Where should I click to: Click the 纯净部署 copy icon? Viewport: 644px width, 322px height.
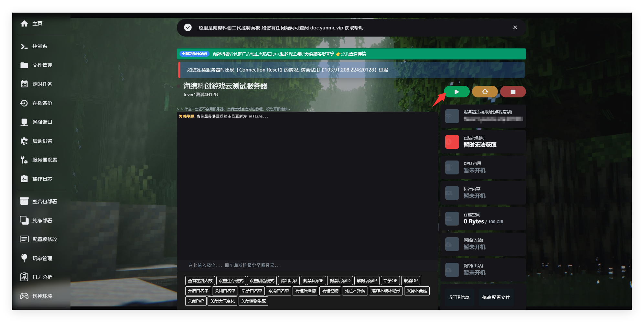[24, 220]
